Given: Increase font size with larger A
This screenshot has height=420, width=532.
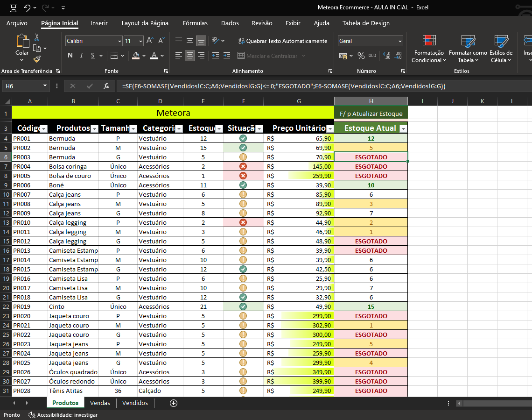Looking at the screenshot, I should 150,41.
